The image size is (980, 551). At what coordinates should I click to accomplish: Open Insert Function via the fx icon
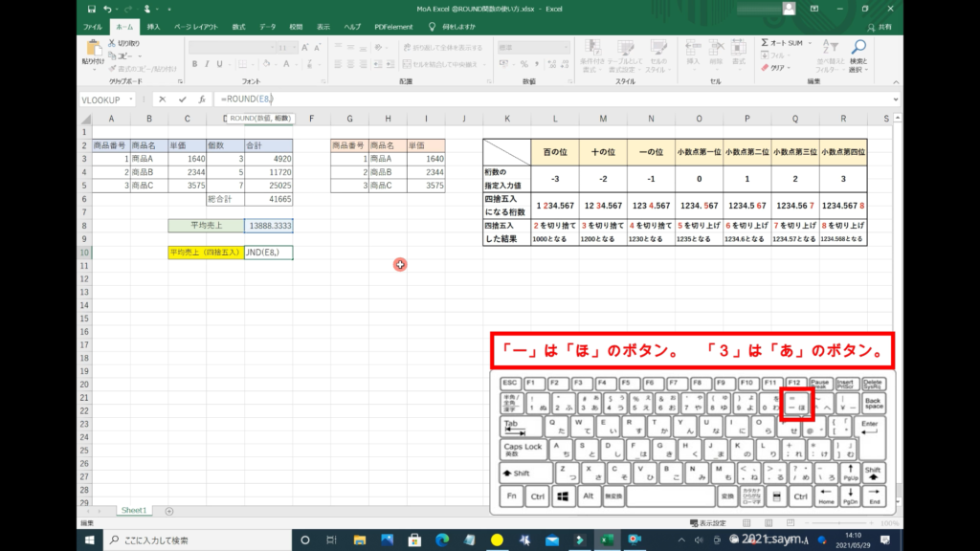pyautogui.click(x=202, y=99)
